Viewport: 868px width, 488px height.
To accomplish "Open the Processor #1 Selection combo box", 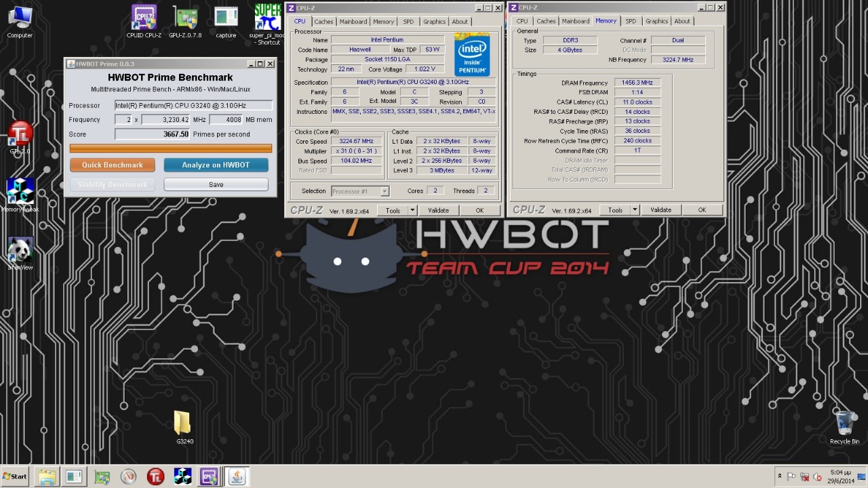I will [x=360, y=191].
